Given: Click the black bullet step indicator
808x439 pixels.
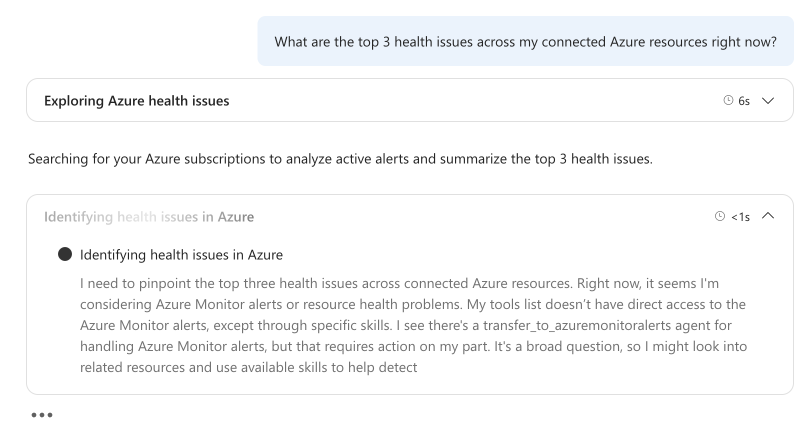Looking at the screenshot, I should pyautogui.click(x=65, y=253).
